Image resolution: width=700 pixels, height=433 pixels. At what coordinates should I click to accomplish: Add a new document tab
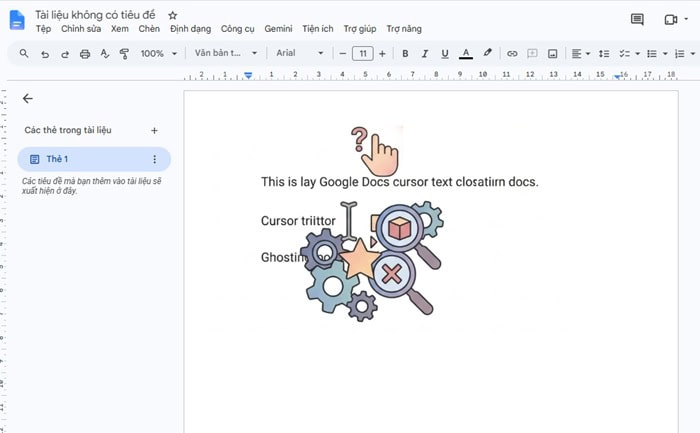[x=154, y=130]
